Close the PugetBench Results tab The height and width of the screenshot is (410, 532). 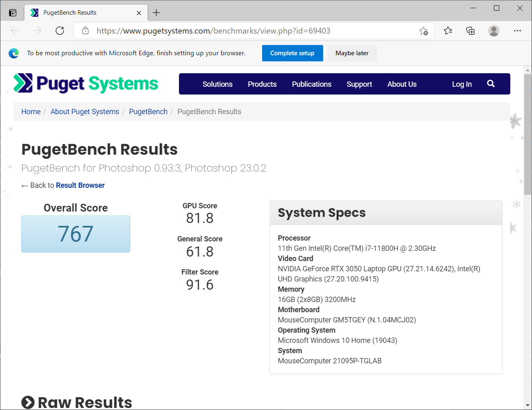(x=139, y=13)
